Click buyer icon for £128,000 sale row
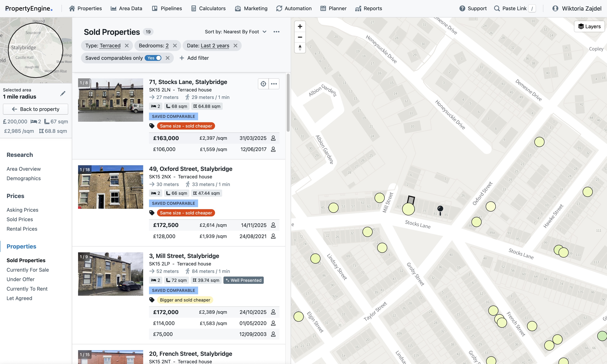This screenshot has width=607, height=364. pyautogui.click(x=273, y=236)
